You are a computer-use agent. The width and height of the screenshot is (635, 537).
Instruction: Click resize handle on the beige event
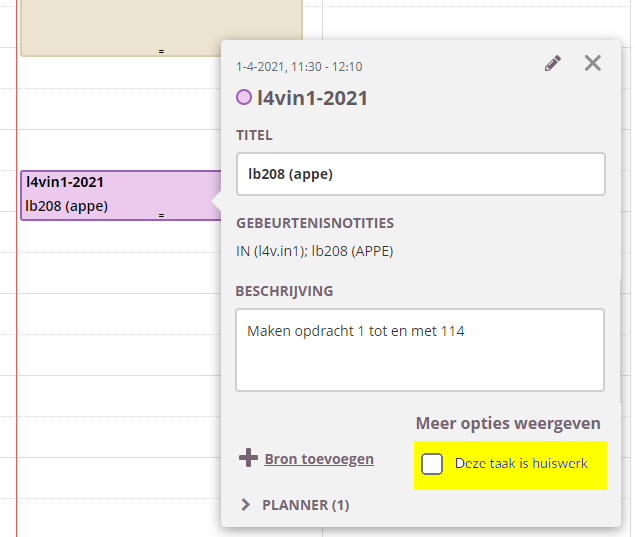click(x=161, y=51)
